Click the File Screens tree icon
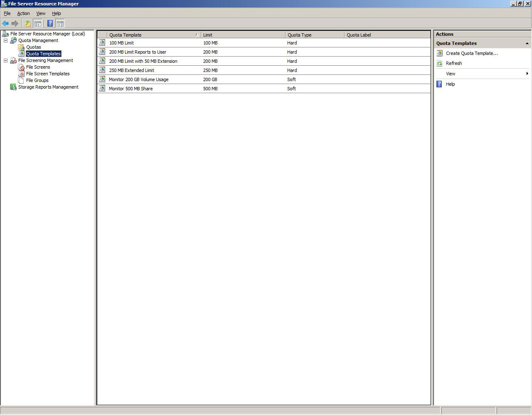The image size is (532, 416). [x=21, y=67]
